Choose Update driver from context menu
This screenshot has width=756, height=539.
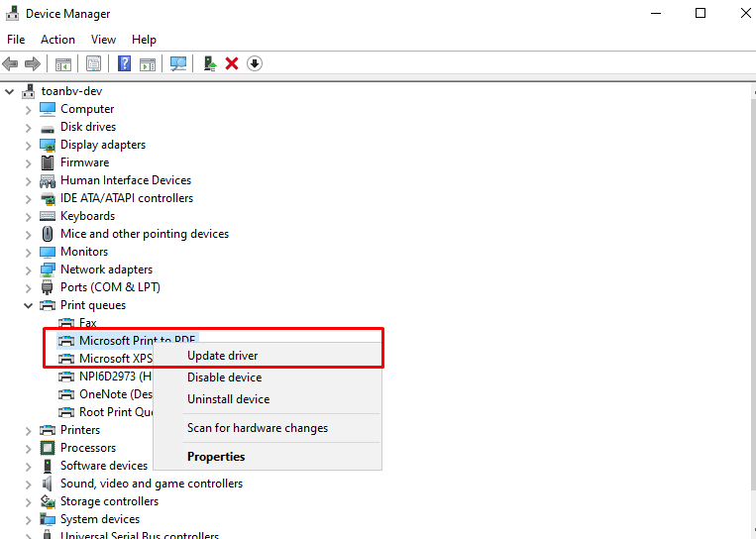222,356
